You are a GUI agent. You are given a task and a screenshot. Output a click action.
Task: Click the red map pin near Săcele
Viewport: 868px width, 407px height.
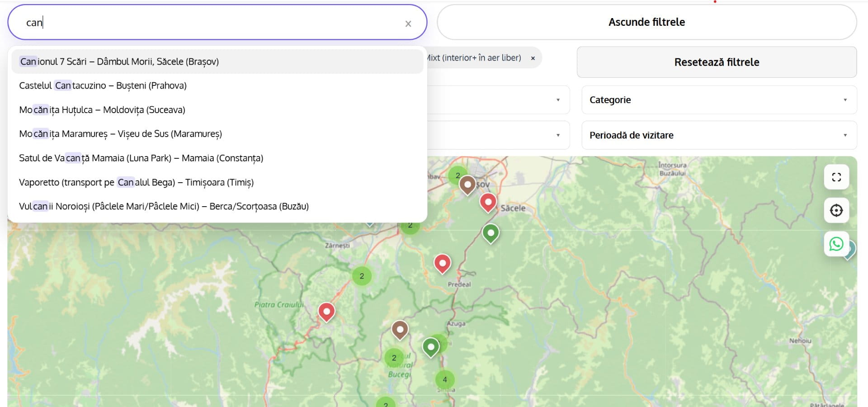[488, 202]
